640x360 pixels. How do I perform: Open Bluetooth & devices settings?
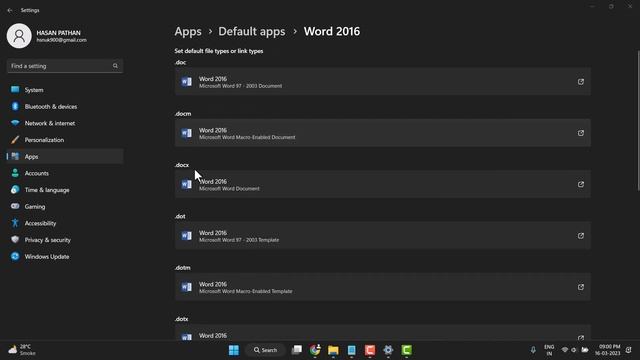tap(65, 107)
